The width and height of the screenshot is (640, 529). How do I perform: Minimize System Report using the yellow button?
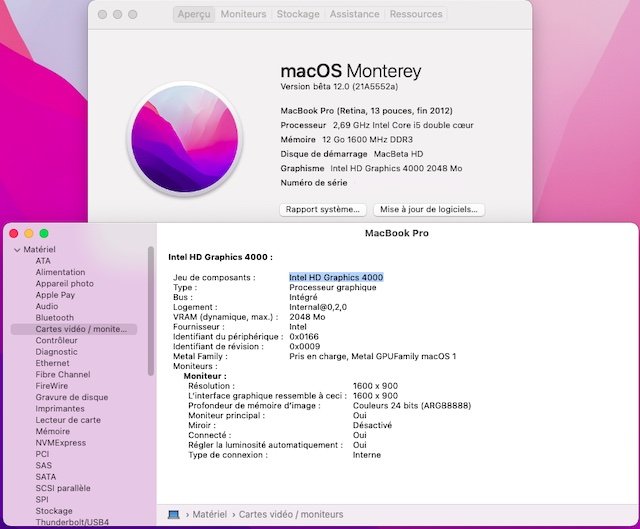tap(29, 233)
